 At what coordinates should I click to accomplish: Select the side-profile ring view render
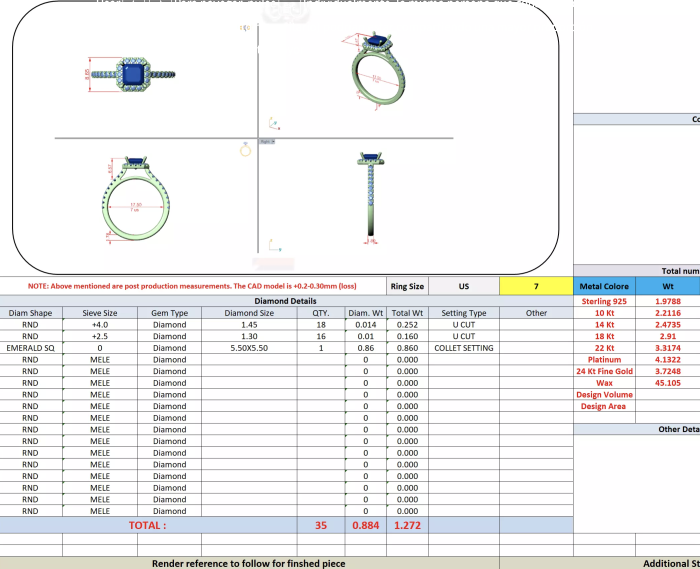click(371, 198)
